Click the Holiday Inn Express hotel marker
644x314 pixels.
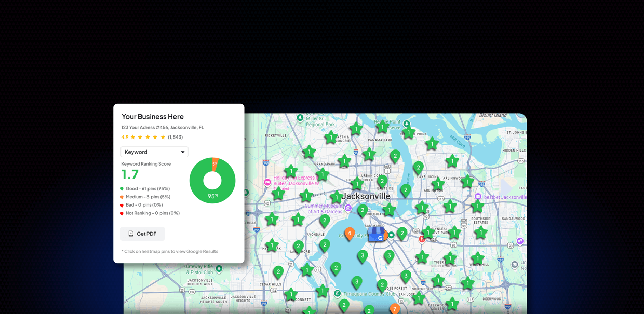tap(267, 182)
